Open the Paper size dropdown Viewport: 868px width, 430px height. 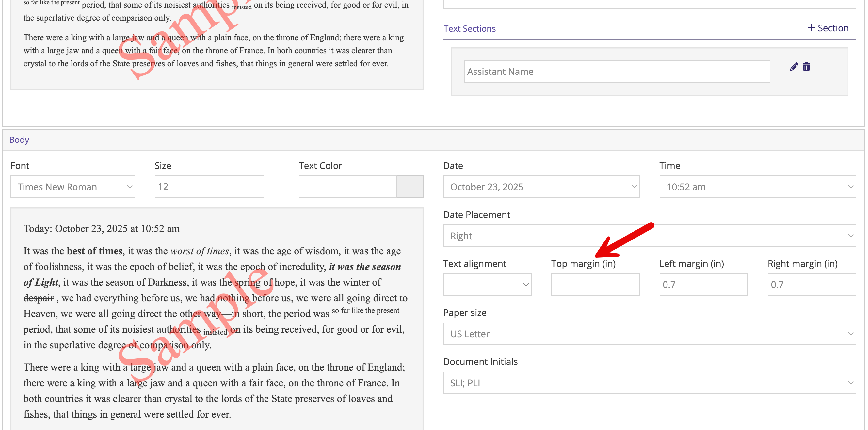(649, 334)
